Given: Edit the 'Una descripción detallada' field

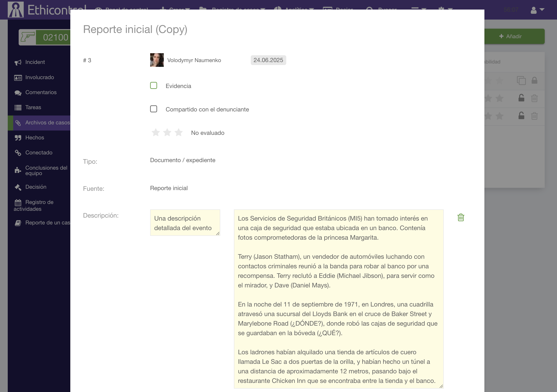Looking at the screenshot, I should [185, 223].
